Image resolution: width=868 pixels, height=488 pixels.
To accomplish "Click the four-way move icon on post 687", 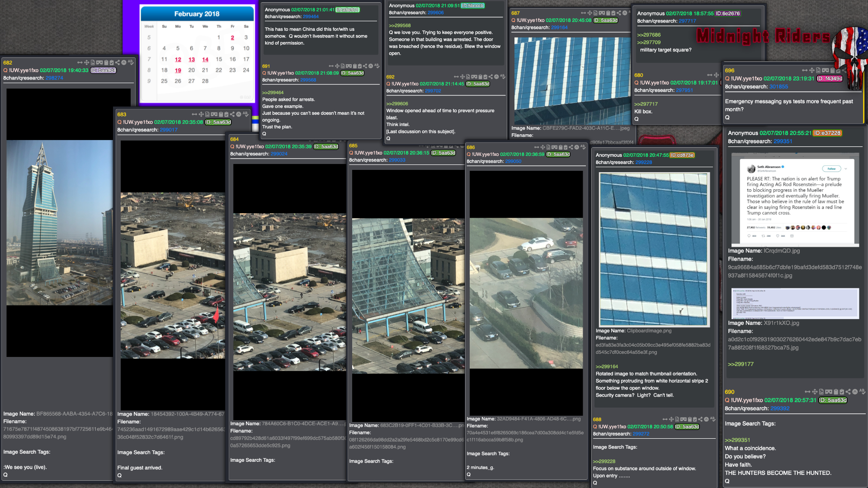I will 590,13.
